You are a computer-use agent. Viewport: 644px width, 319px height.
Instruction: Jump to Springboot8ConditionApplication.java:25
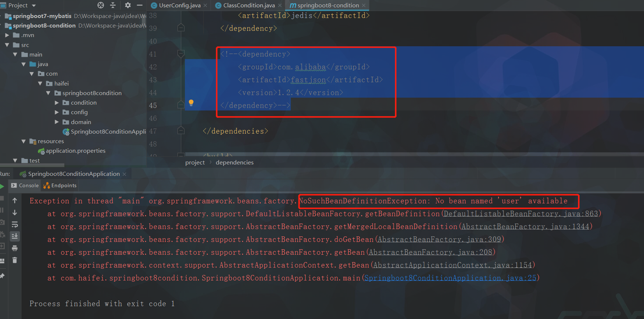[450, 278]
